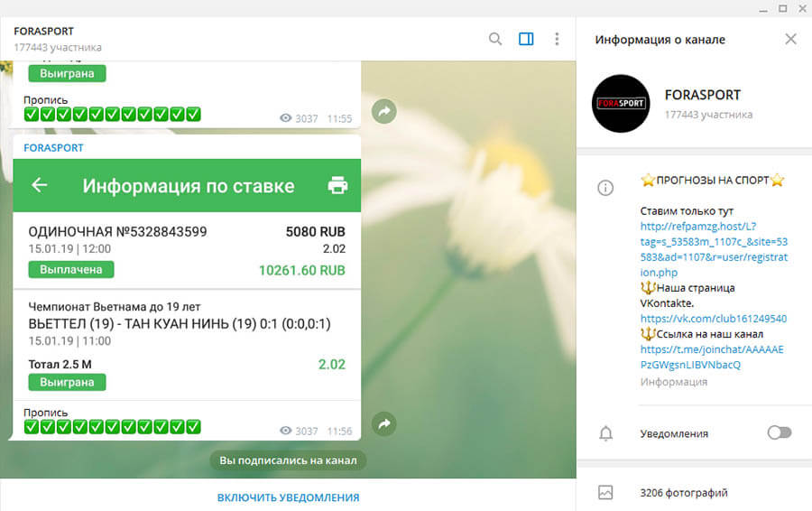Open the vk.com/club161249540 link
Screen dimensions: 812x511
(714, 318)
